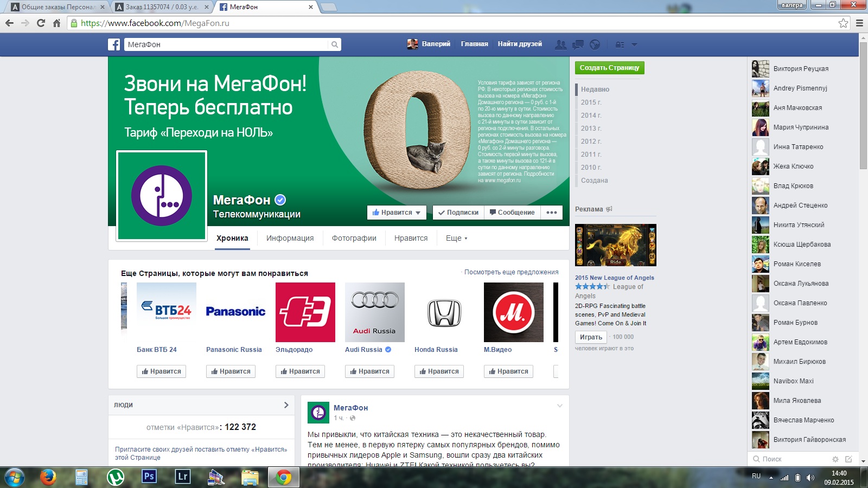Click the page vertical scrollbar thumb
Image resolution: width=868 pixels, height=488 pixels.
coord(863,105)
